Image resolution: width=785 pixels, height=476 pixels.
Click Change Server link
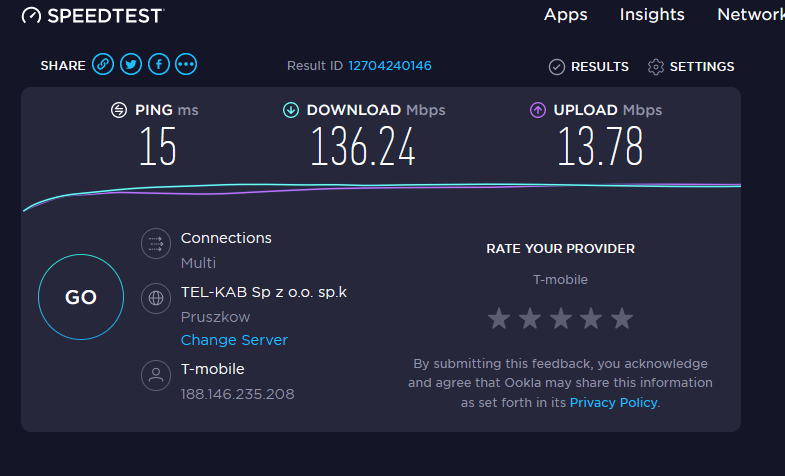tap(234, 340)
